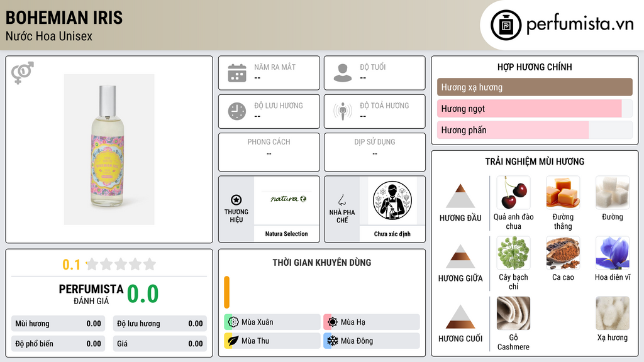
Task: Click the fifth rating star
Action: pos(150,264)
